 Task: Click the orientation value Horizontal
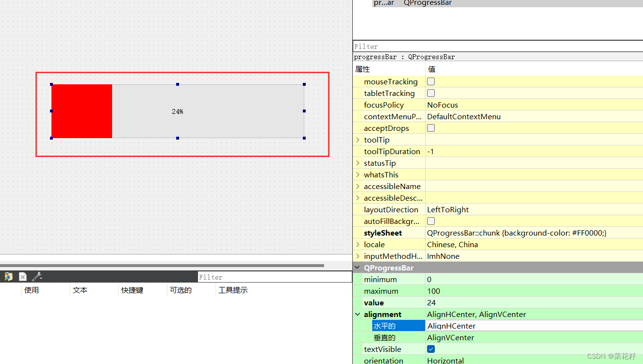pos(445,360)
